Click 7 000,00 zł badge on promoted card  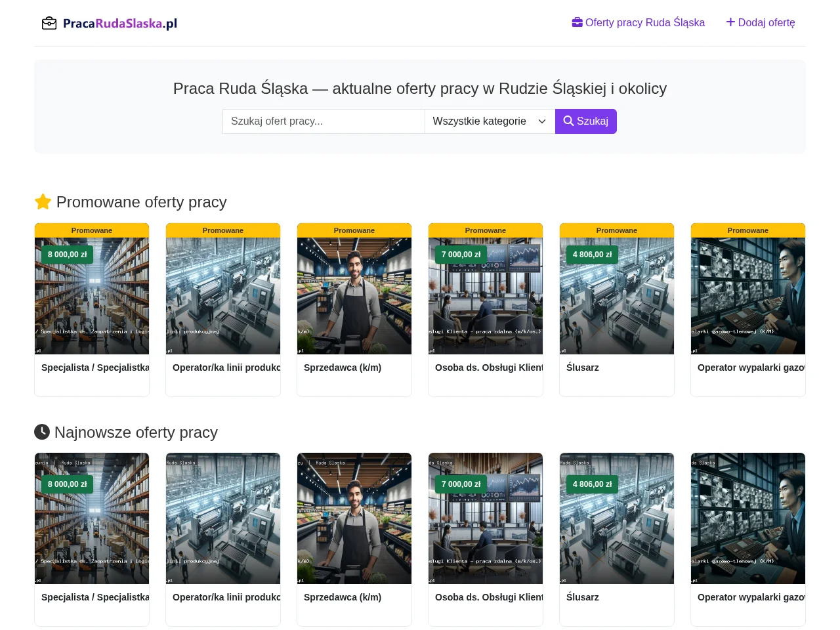(x=461, y=255)
